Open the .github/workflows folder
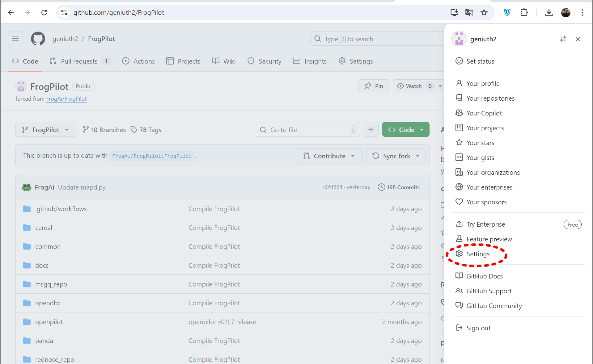This screenshot has width=593, height=364. [x=61, y=209]
